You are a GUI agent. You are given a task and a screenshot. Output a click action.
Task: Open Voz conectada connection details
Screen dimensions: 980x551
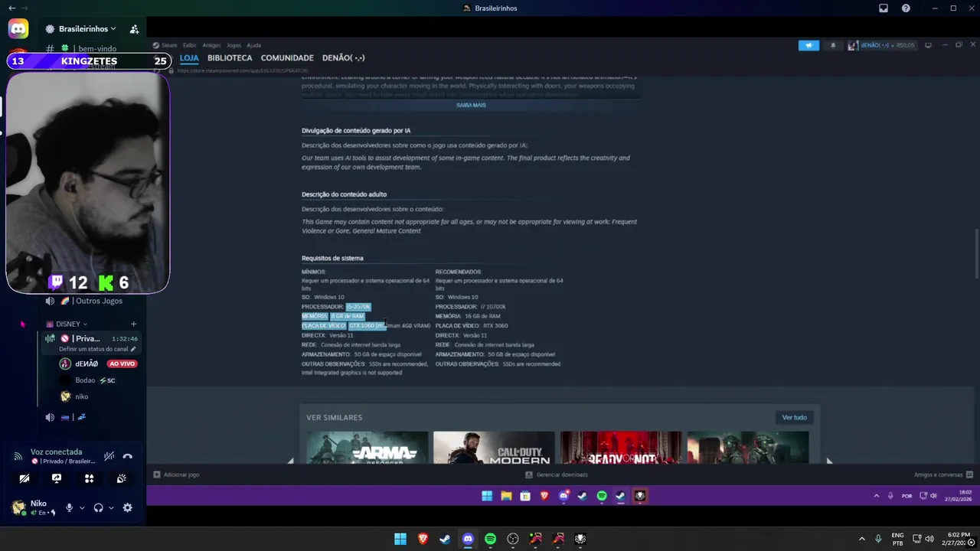pyautogui.click(x=56, y=452)
